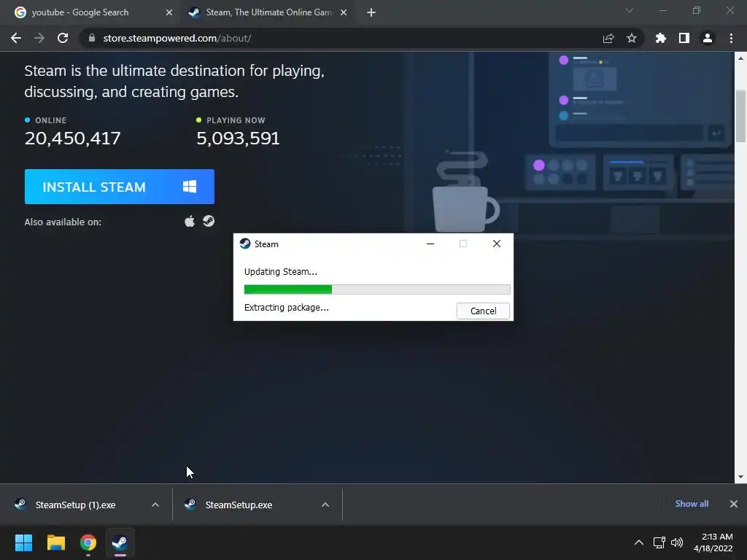Viewport: 747px width, 560px height.
Task: Open the volume tray icon
Action: 676,542
